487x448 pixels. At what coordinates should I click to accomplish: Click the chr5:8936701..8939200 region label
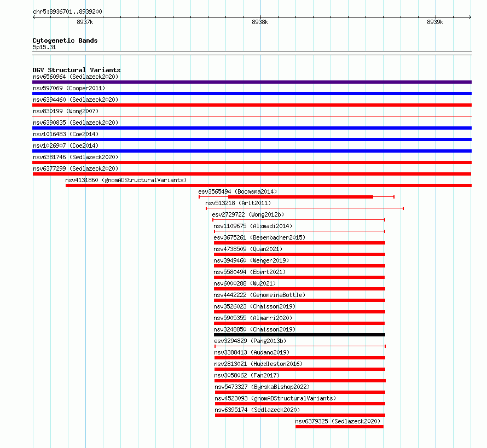[67, 11]
